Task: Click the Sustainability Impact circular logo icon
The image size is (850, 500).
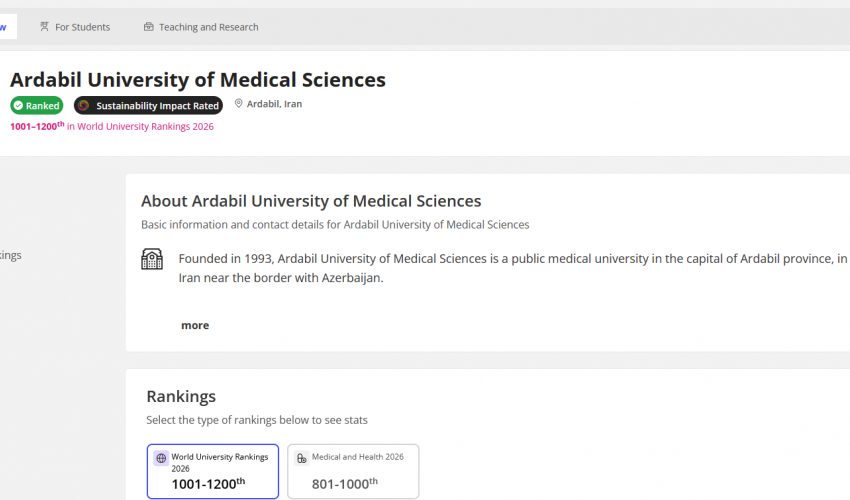Action: [83, 105]
